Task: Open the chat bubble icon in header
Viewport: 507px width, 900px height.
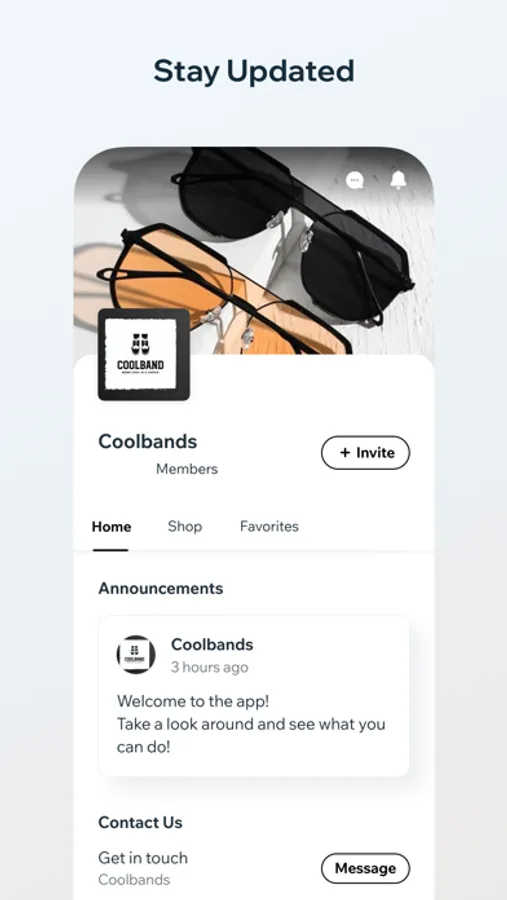Action: point(355,180)
